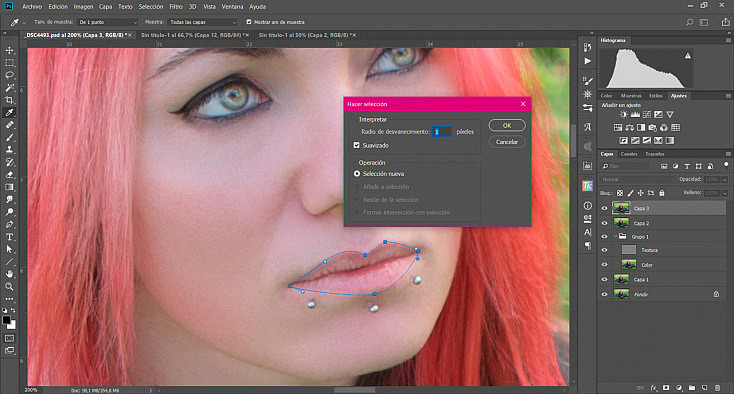
Task: Select the Horizontal Type tool
Action: point(9,237)
